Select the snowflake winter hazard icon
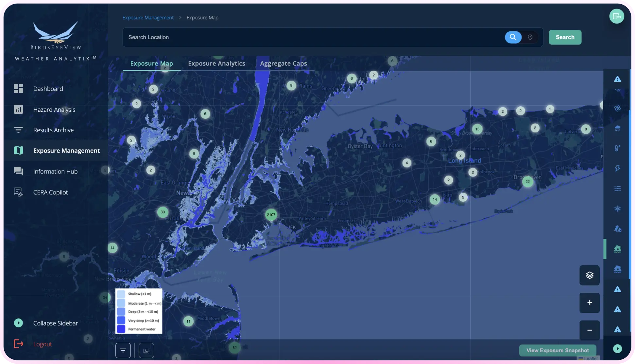The image size is (635, 364). (617, 209)
